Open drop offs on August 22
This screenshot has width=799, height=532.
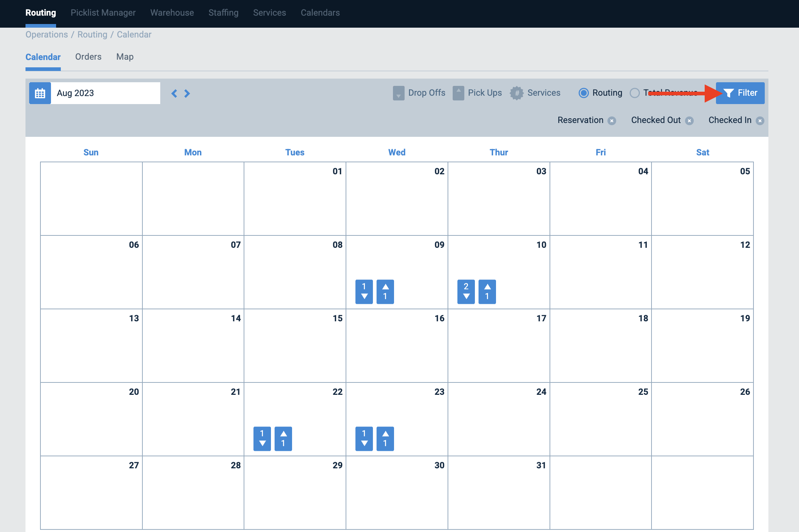(262, 439)
